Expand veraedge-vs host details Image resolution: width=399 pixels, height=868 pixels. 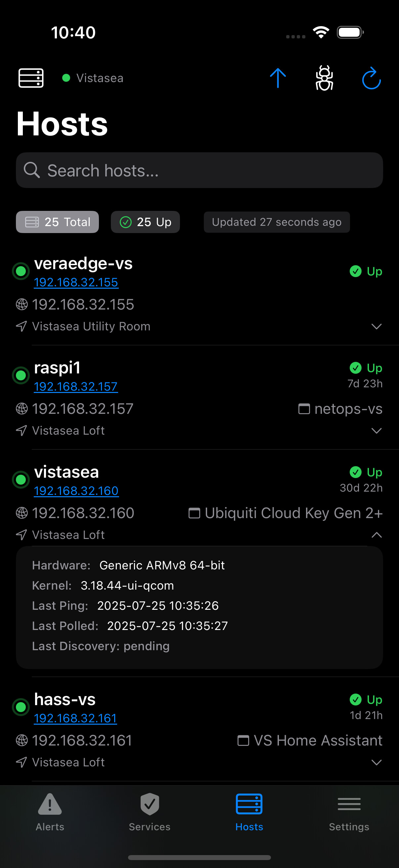click(376, 326)
